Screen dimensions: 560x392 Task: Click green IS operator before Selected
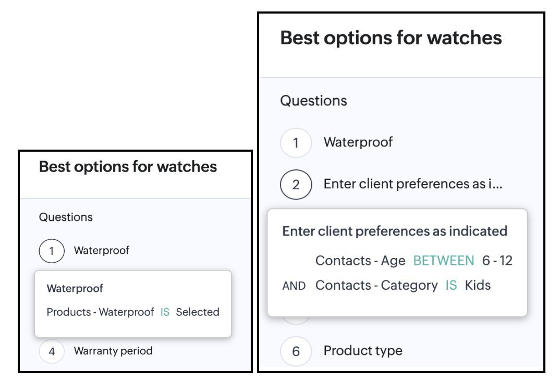point(165,312)
